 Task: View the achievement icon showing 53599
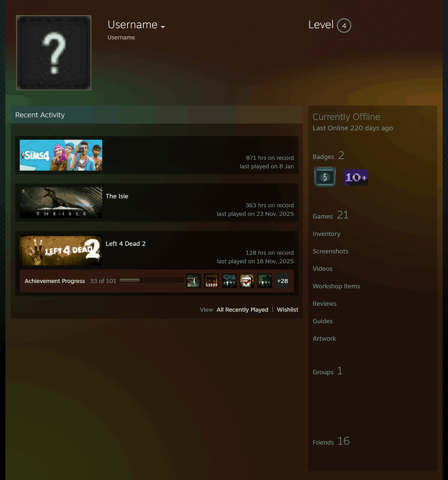click(x=211, y=281)
